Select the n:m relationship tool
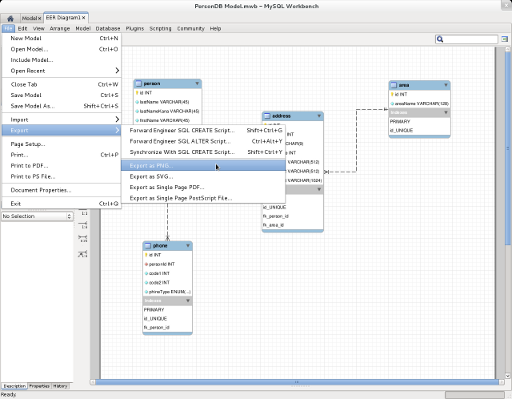This screenshot has height=399, width=512. point(83,239)
